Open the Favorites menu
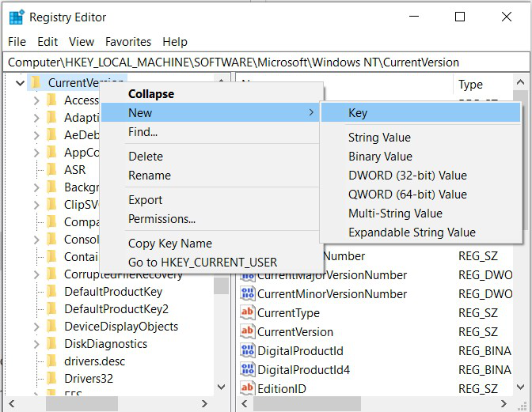Viewport: 532px width, 412px height. [x=128, y=41]
